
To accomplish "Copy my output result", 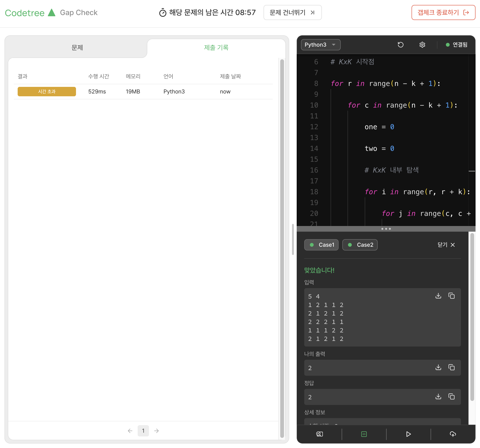I will click(452, 367).
